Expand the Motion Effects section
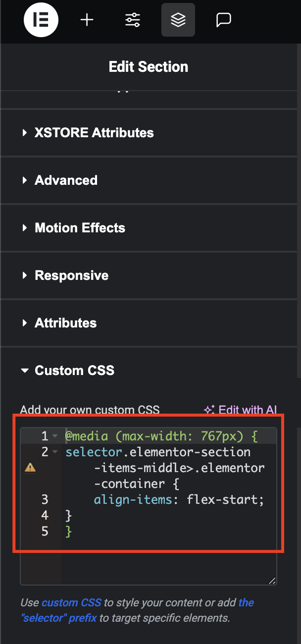This screenshot has width=301, height=644. (150, 228)
